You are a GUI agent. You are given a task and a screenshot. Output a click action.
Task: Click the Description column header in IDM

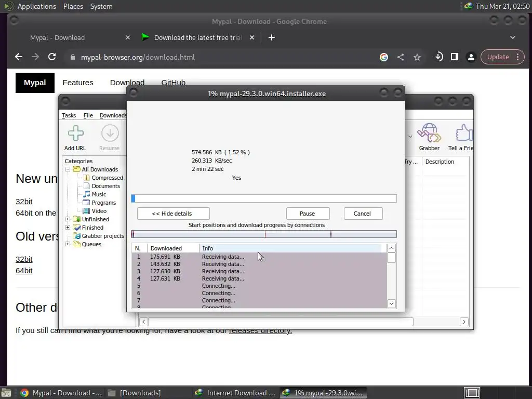click(x=440, y=162)
